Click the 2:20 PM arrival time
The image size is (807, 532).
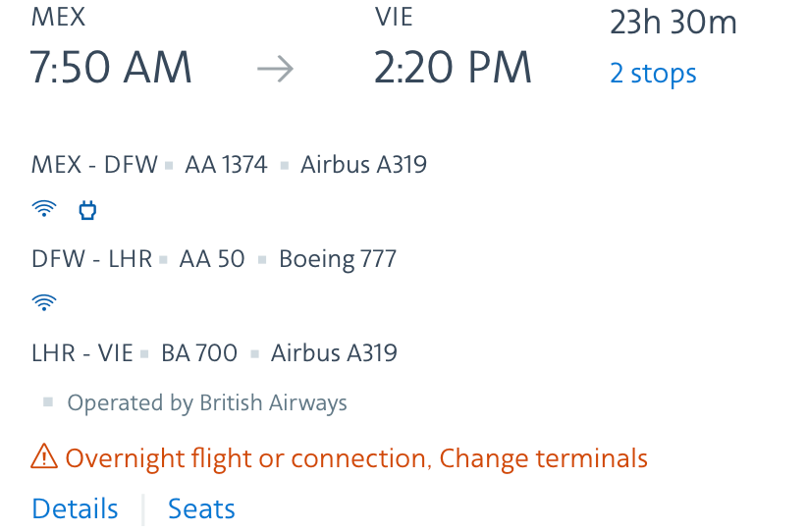pos(453,68)
